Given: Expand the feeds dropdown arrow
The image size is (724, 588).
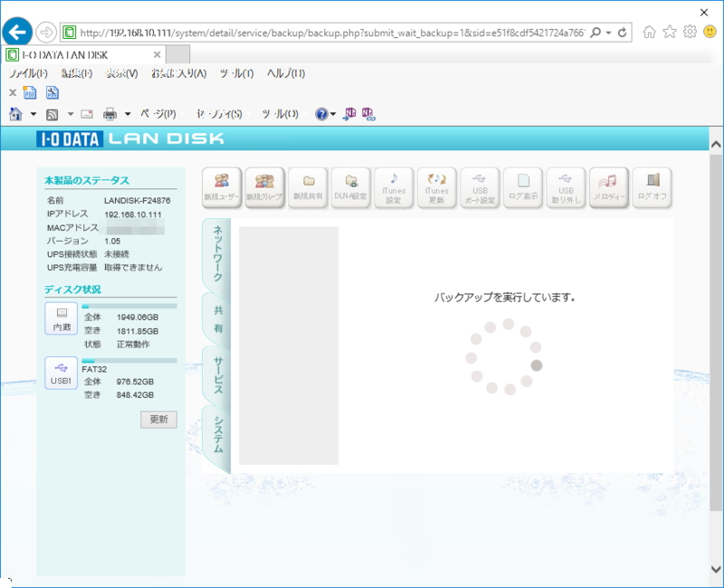Looking at the screenshot, I should click(71, 114).
